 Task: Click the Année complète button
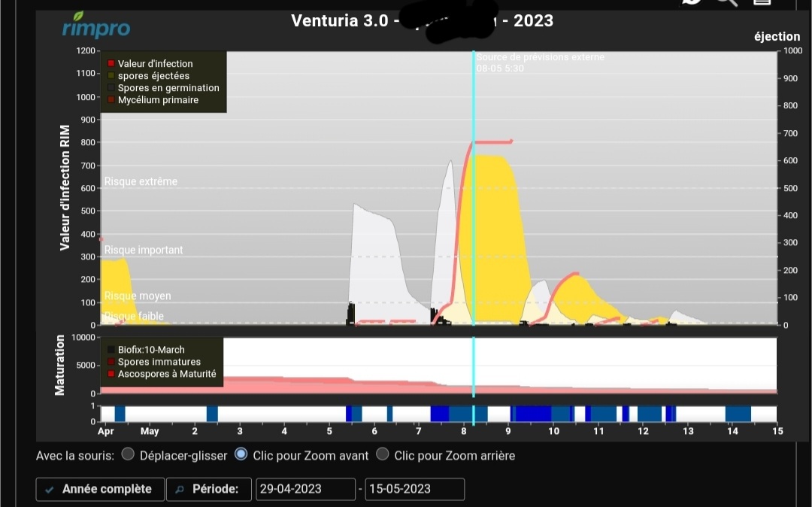(100, 489)
